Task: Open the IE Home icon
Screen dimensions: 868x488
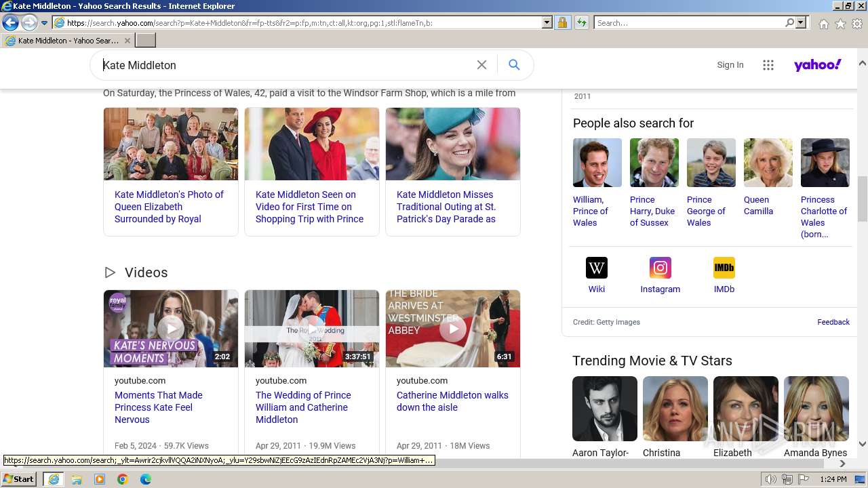Action: click(823, 24)
